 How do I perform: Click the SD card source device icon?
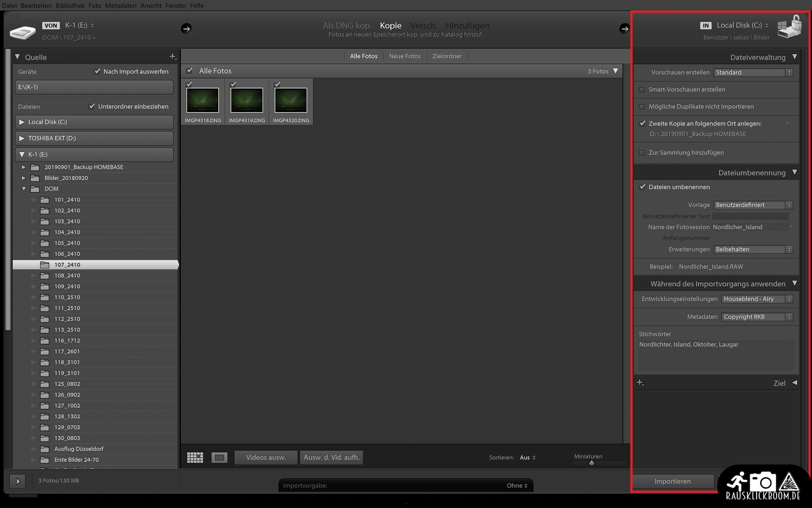[22, 32]
